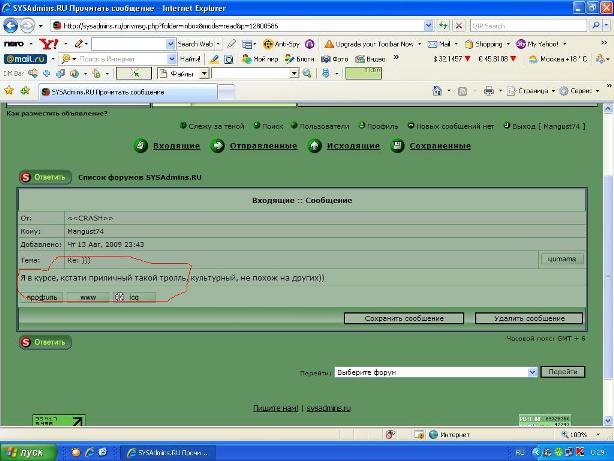Open Фото on mail.ru toolbar
The width and height of the screenshot is (614, 461).
[x=334, y=59]
